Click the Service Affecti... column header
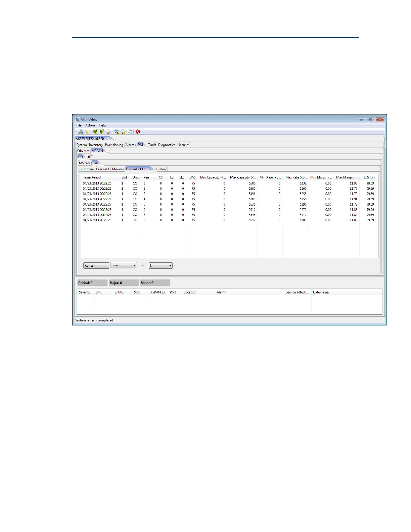The width and height of the screenshot is (411, 532). pyautogui.click(x=297, y=292)
